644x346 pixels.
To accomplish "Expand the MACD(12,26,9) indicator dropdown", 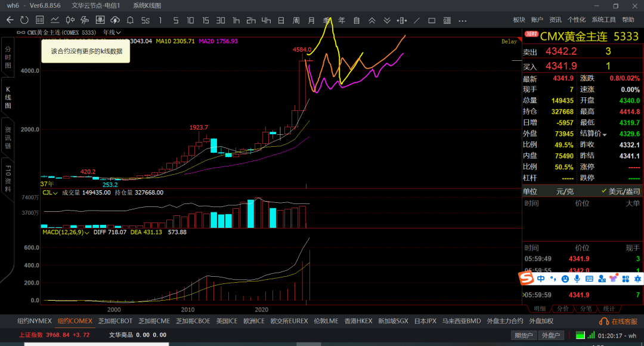I will (x=66, y=232).
